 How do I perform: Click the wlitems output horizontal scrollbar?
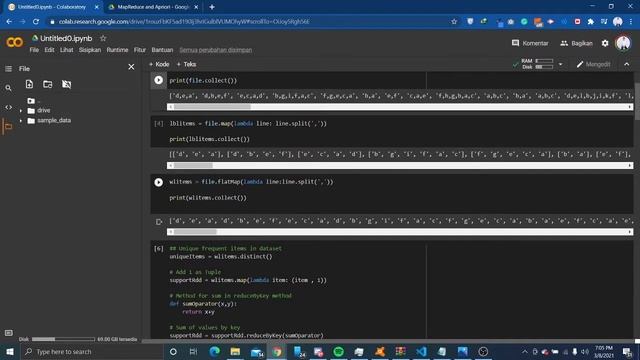[400, 231]
